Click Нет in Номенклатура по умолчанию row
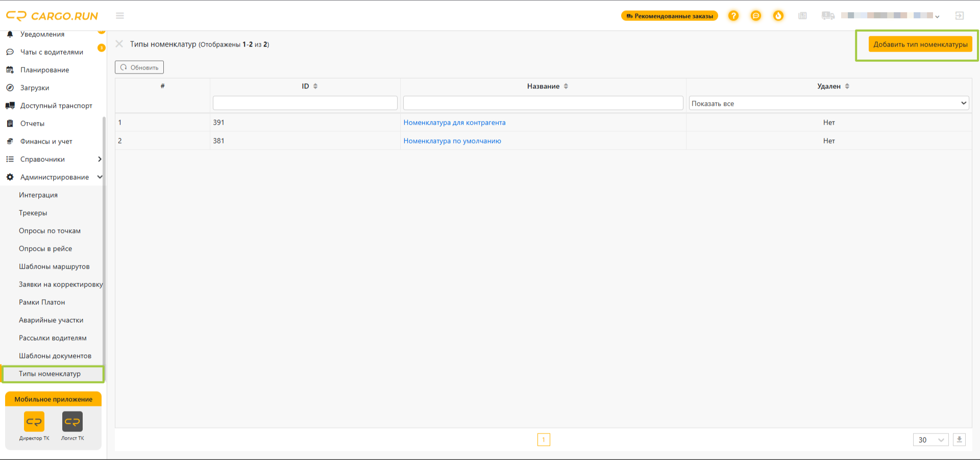Viewport: 980px width, 460px height. pyautogui.click(x=829, y=141)
